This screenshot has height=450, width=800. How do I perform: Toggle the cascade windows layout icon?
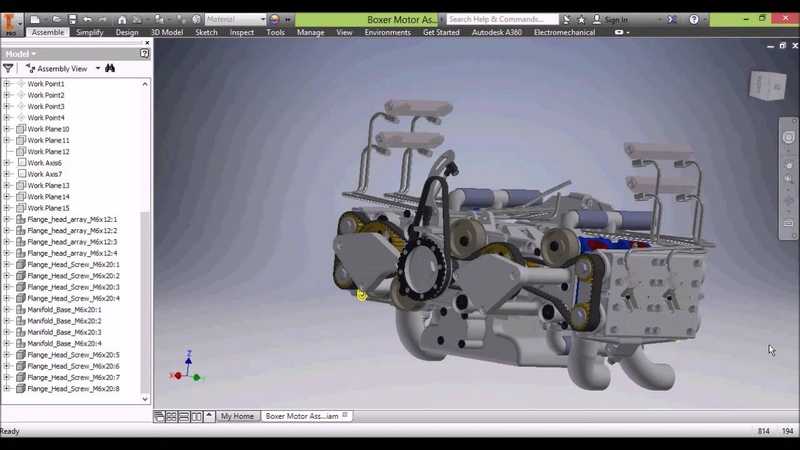(x=159, y=416)
